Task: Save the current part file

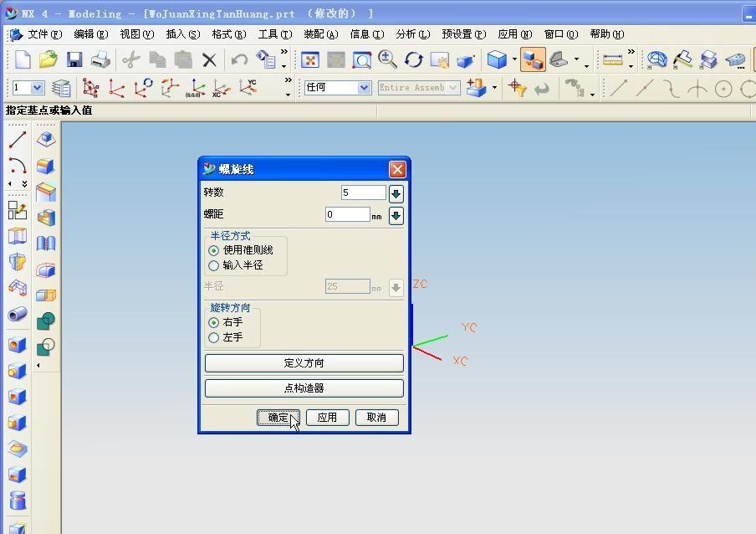Action: pos(74,59)
